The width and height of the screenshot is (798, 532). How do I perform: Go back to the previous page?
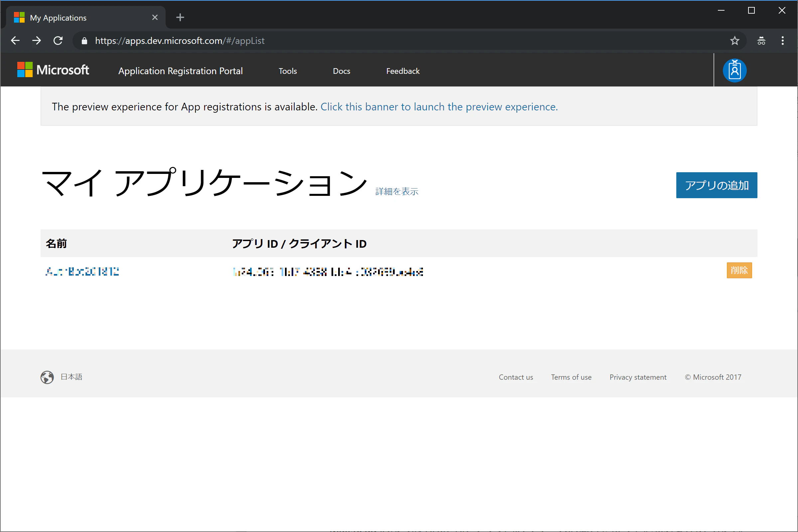click(15, 41)
